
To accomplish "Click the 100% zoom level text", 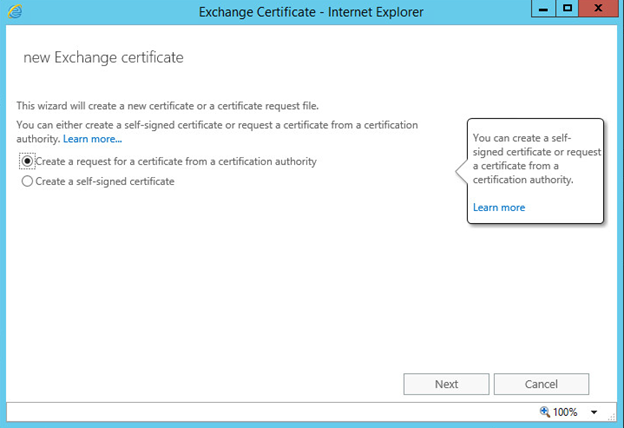I will 565,412.
